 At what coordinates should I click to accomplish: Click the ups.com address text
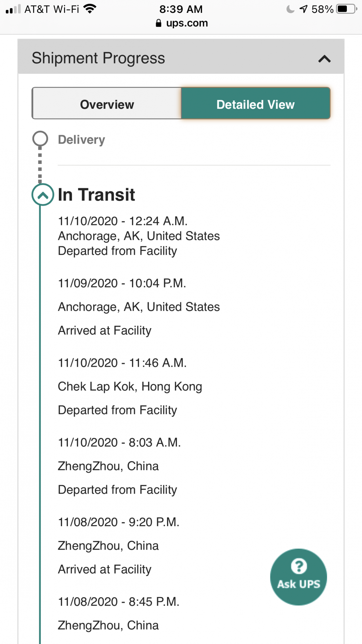click(x=187, y=23)
